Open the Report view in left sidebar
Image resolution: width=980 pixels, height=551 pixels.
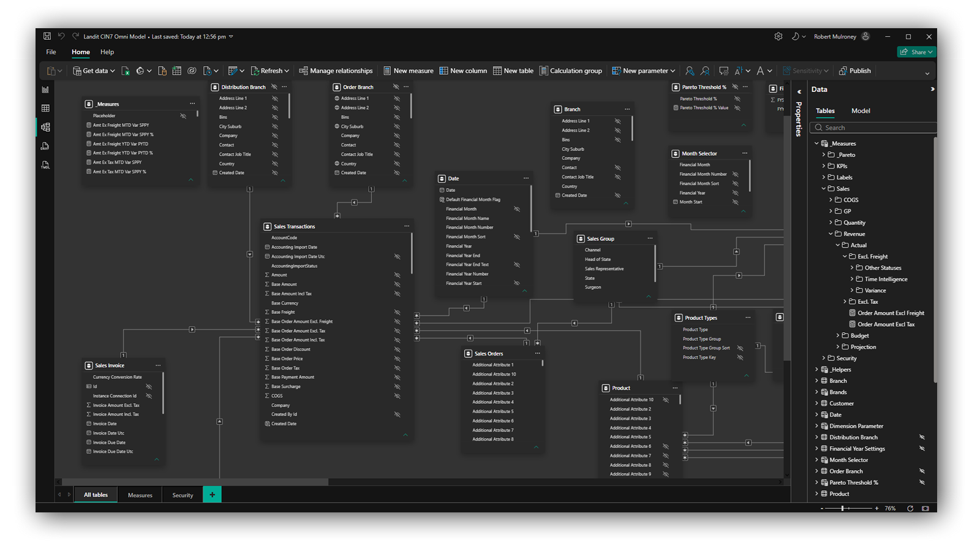pyautogui.click(x=45, y=89)
